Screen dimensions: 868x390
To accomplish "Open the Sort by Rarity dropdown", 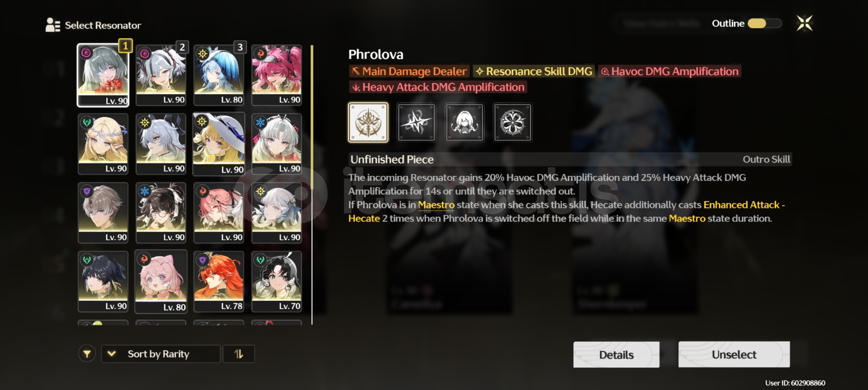I will pos(161,354).
